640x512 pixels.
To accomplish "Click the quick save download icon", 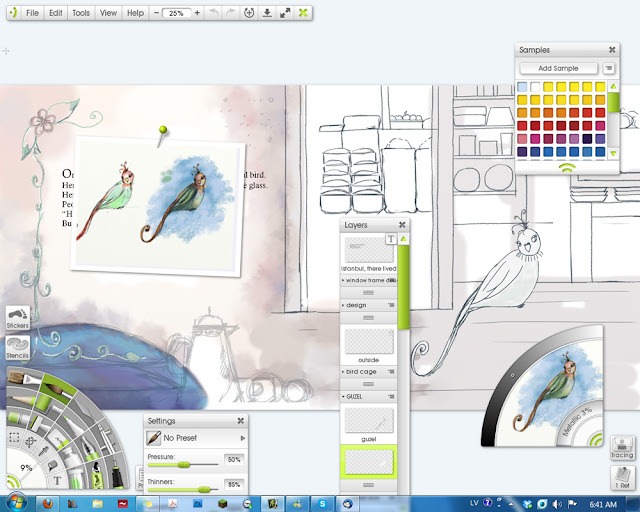I will point(267,13).
